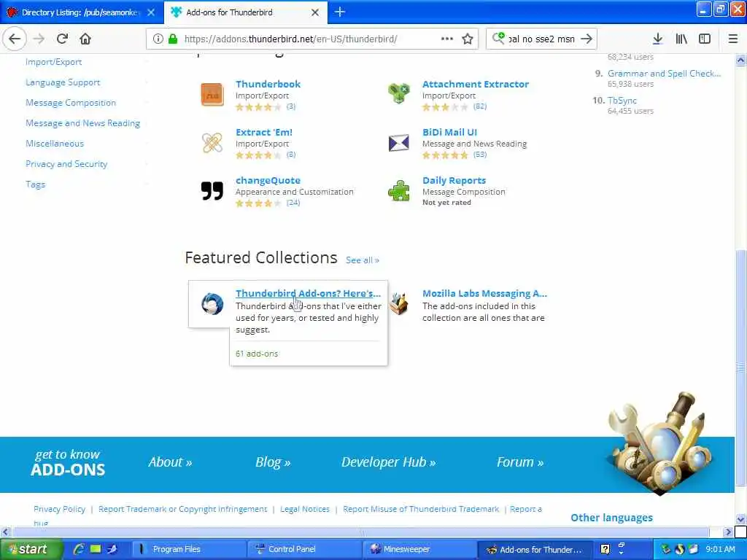The width and height of the screenshot is (747, 560).
Task: Open Grammar and Spell Check add-on
Action: (664, 74)
